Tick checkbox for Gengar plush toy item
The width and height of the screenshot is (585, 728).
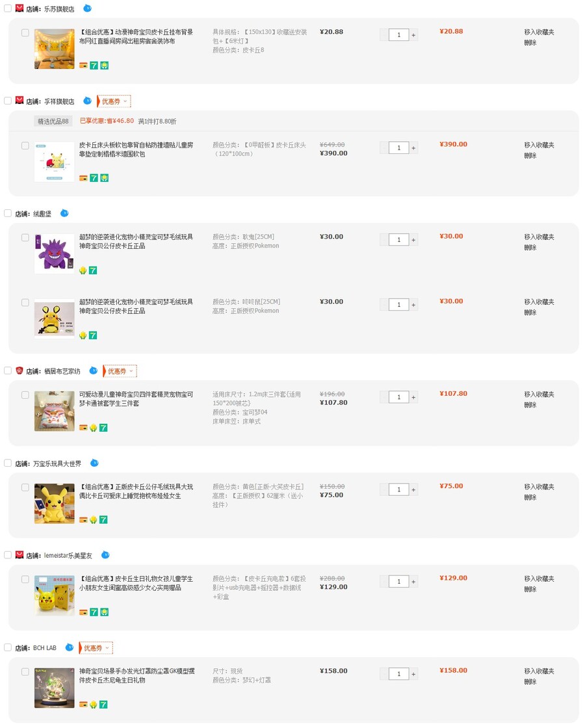(x=25, y=238)
